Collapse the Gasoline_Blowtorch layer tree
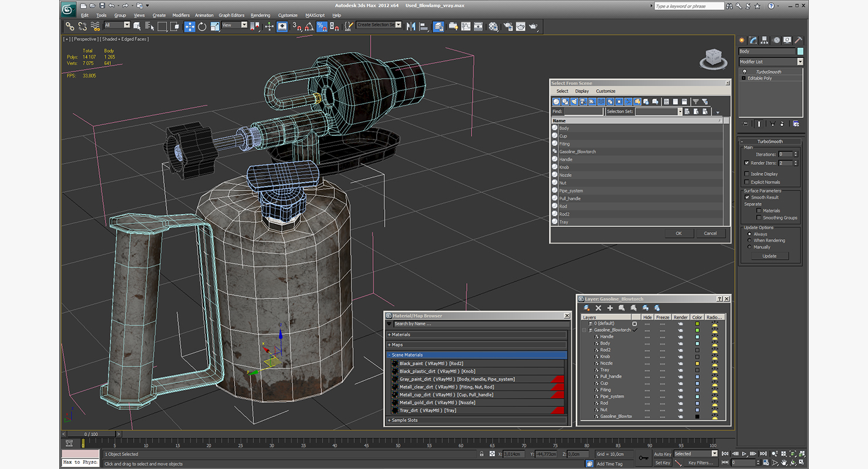 (584, 330)
